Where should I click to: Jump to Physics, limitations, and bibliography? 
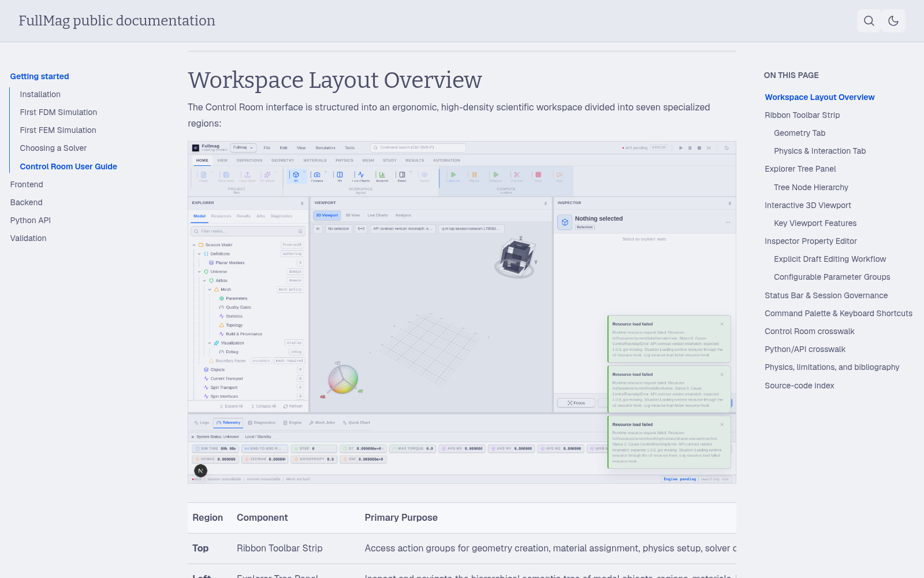(832, 367)
